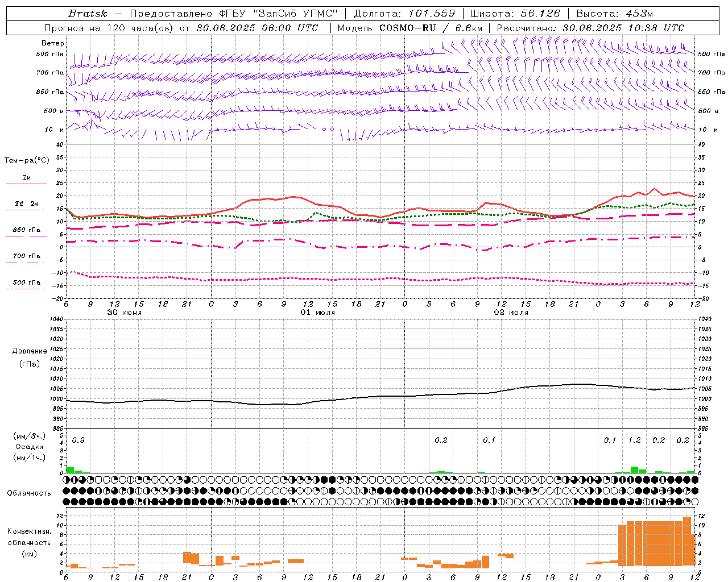Click the Bratsk station title

(x=88, y=14)
